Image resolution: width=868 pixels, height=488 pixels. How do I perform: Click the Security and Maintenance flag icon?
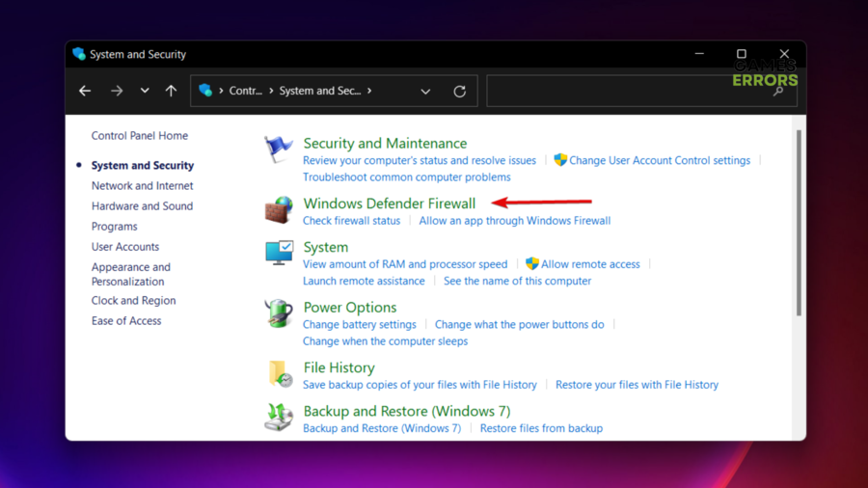tap(279, 150)
